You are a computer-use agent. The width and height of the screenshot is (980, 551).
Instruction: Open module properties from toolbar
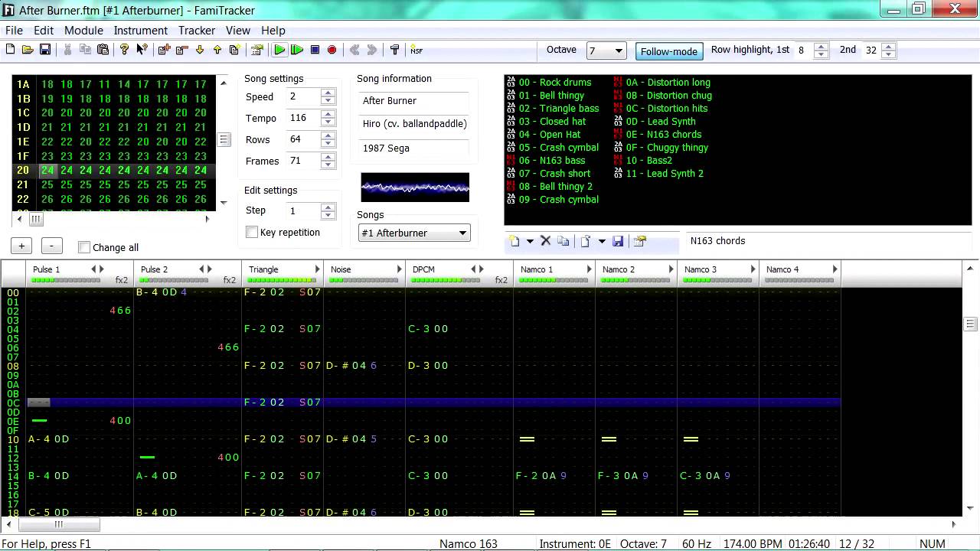(257, 50)
